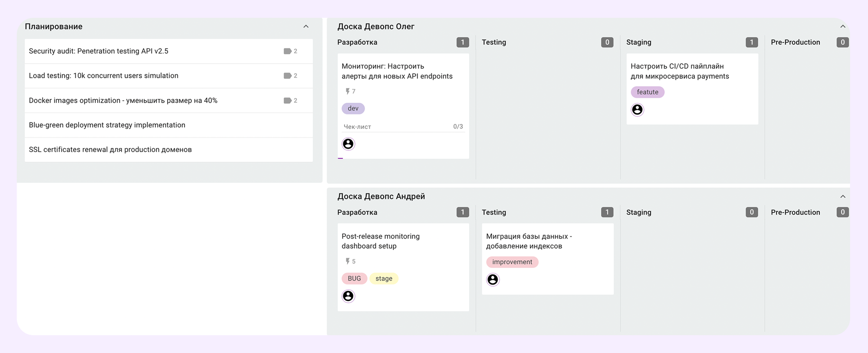Viewport: 868px width, 353px height.
Task: Click Чек-лист progress row on Мониторинг card
Action: (403, 127)
